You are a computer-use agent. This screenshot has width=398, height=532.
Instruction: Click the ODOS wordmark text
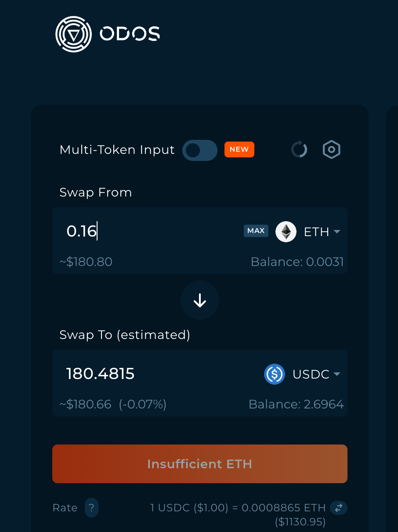130,34
